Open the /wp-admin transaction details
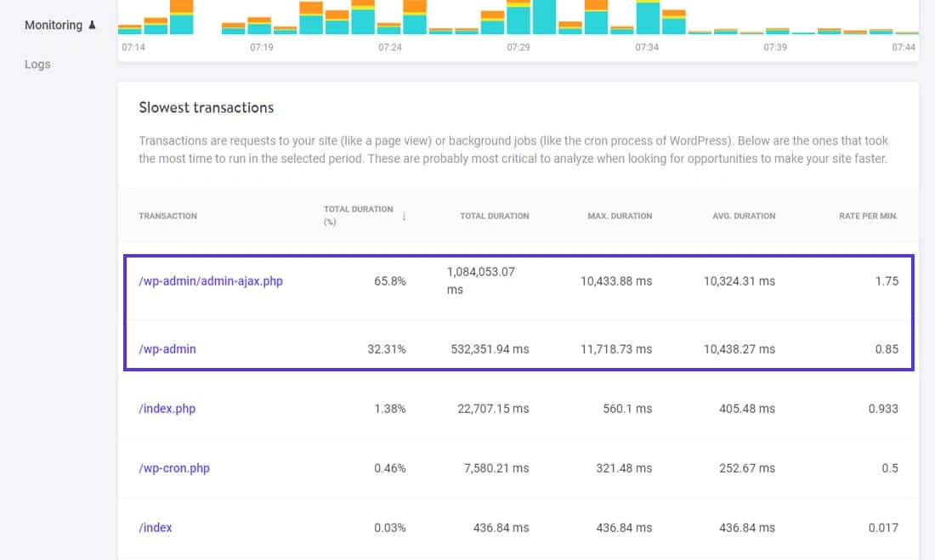935x560 pixels. pyautogui.click(x=165, y=348)
